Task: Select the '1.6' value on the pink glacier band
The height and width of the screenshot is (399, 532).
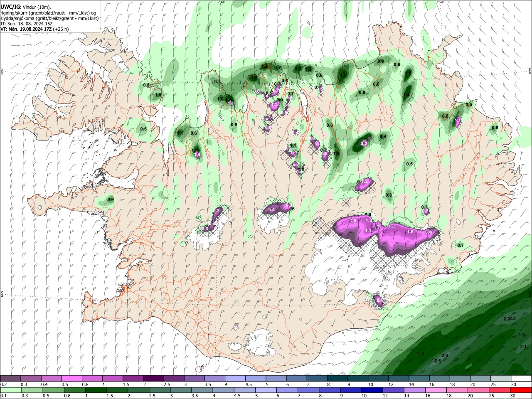Action: click(x=410, y=232)
